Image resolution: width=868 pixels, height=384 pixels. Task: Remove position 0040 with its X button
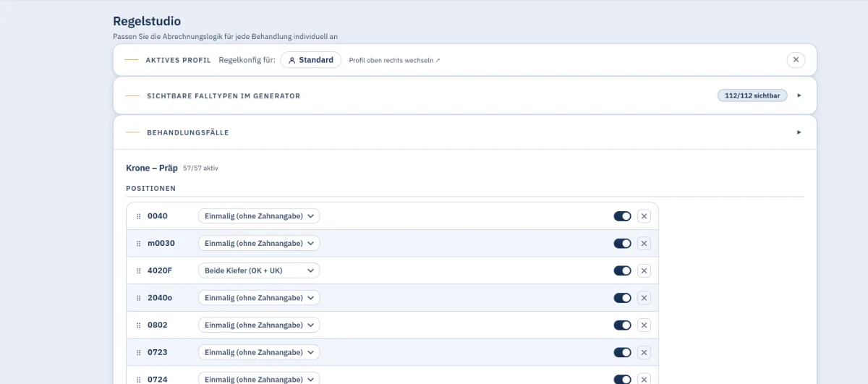tap(644, 216)
